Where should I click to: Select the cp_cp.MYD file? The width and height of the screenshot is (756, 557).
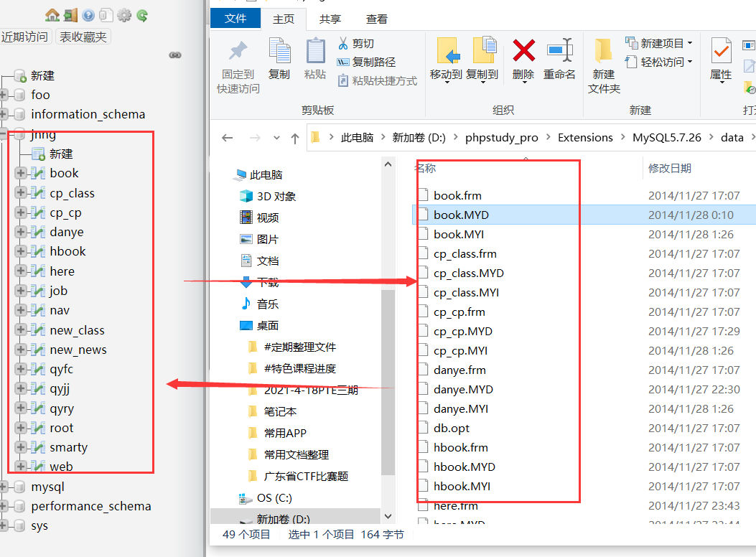(x=463, y=331)
